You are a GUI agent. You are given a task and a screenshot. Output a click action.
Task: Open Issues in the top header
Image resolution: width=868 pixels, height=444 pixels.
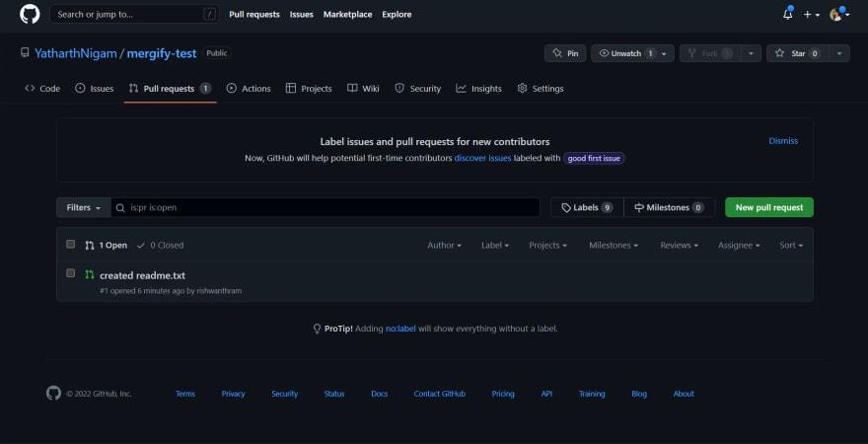tap(302, 15)
